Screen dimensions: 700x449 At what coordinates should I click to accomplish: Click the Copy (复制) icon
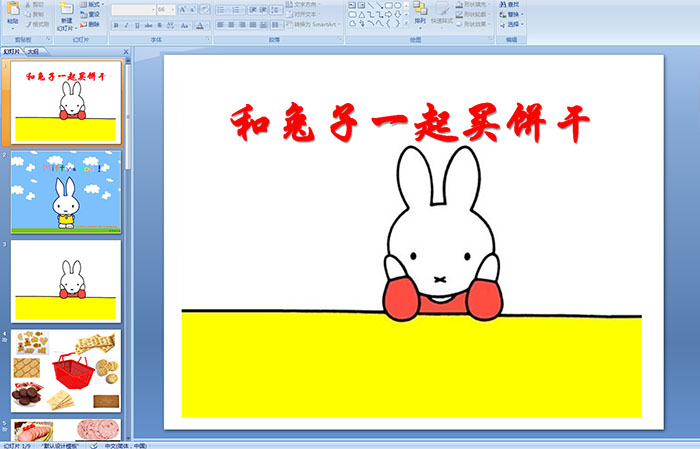tap(28, 14)
